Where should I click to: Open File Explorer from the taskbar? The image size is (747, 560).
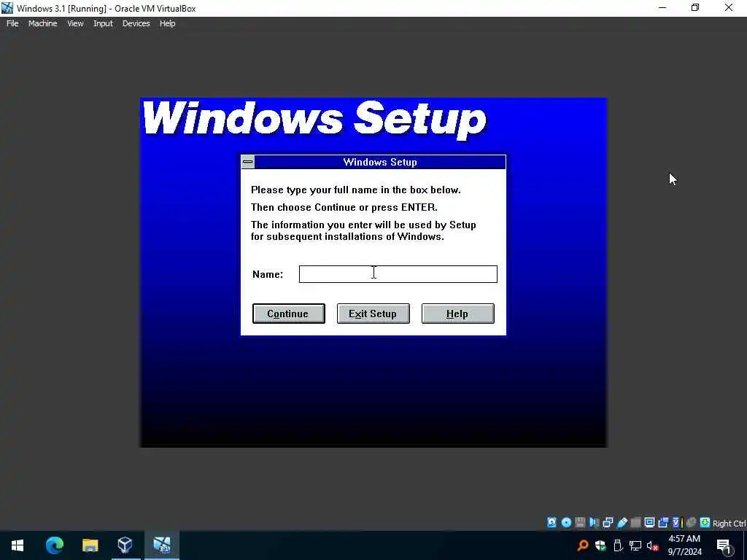tap(90, 545)
